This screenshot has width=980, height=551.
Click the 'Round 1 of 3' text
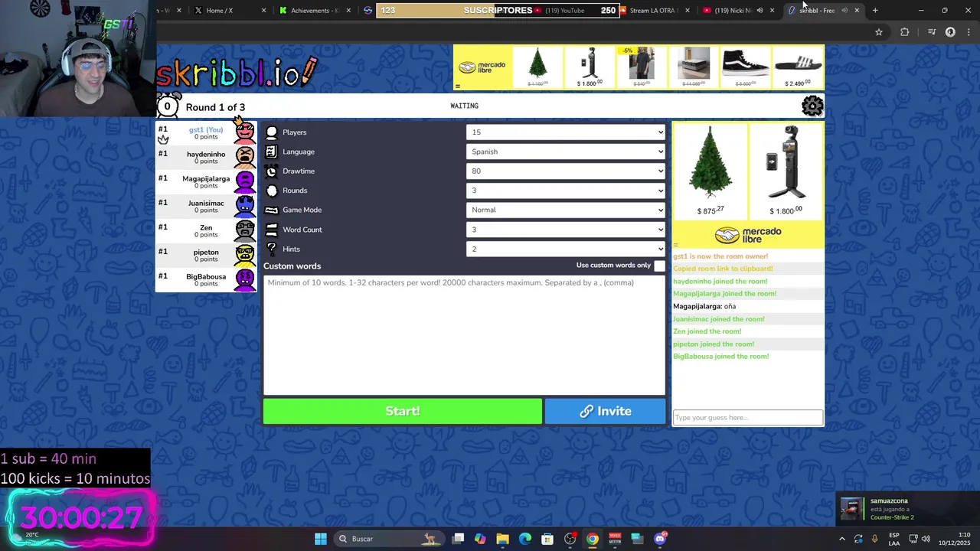pos(215,107)
